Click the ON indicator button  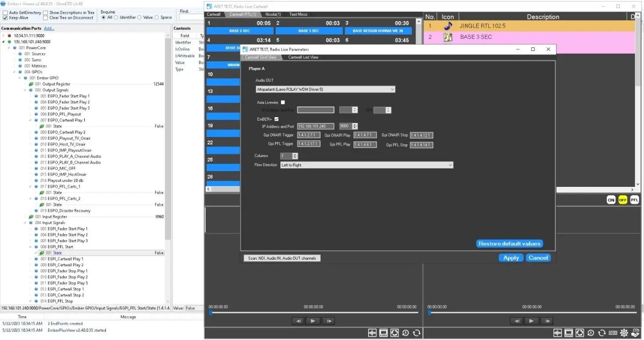click(x=611, y=200)
